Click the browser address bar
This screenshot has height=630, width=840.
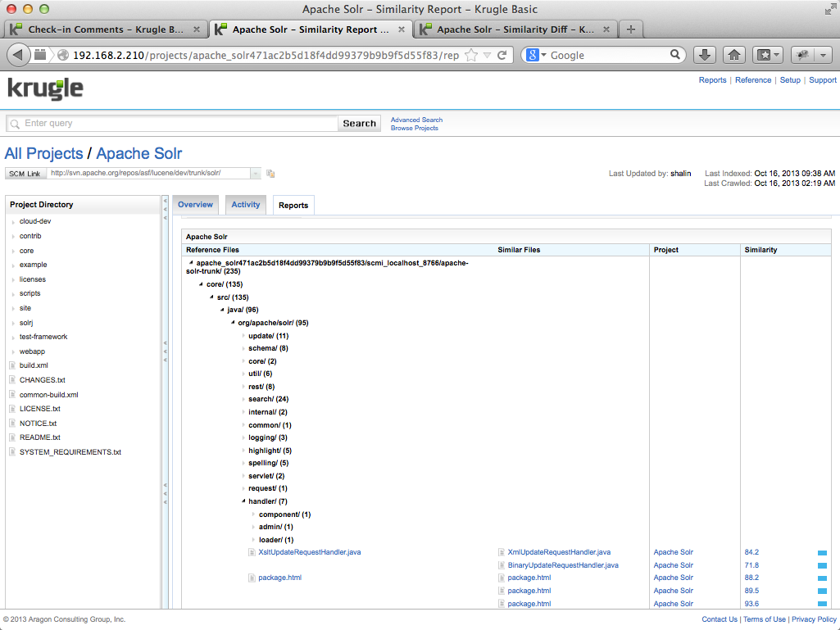tap(266, 55)
